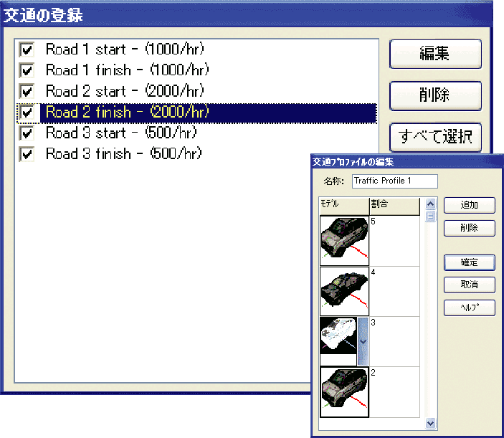The height and width of the screenshot is (438, 504).
Task: Click the small 削除 button in profile editor
Action: point(470,228)
